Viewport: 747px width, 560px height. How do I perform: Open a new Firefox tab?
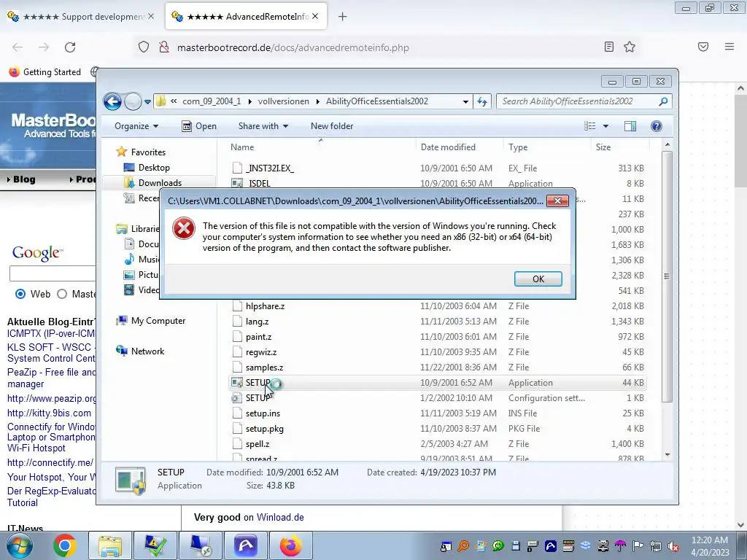point(343,17)
